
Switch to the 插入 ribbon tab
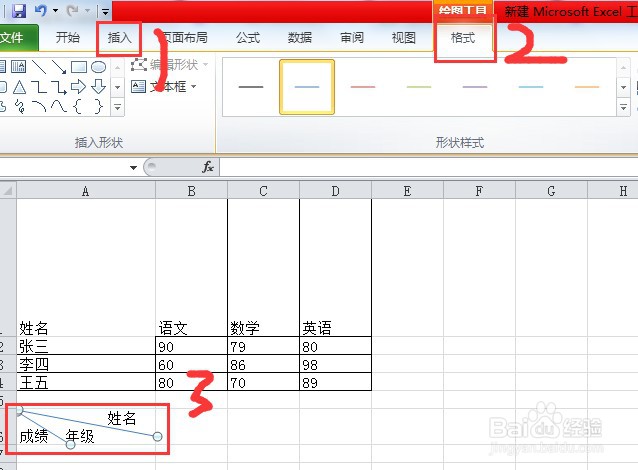click(119, 38)
